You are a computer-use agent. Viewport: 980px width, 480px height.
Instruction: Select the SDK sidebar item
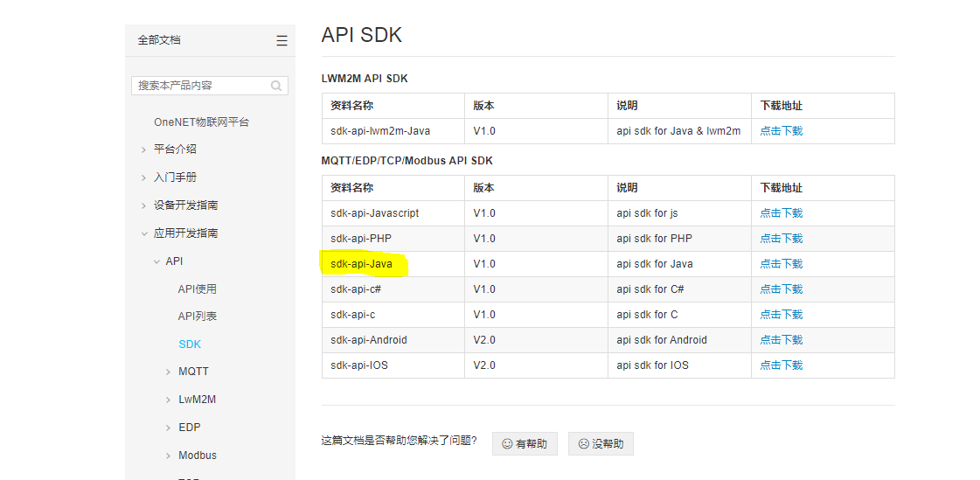pyautogui.click(x=190, y=344)
